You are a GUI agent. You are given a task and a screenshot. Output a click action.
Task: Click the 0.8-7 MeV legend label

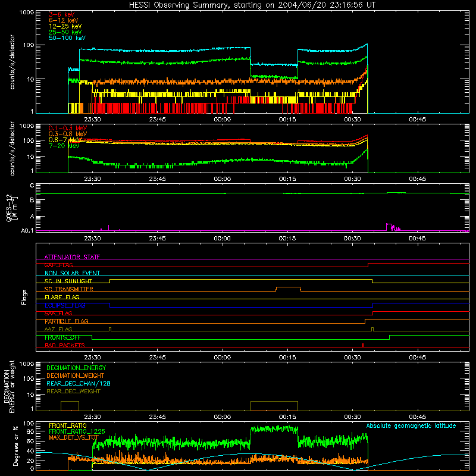(65, 140)
